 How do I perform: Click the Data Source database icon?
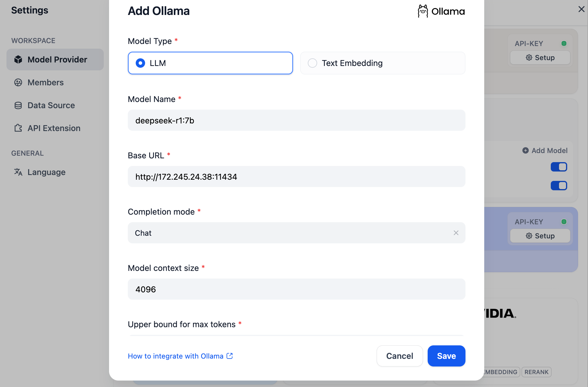click(x=18, y=105)
